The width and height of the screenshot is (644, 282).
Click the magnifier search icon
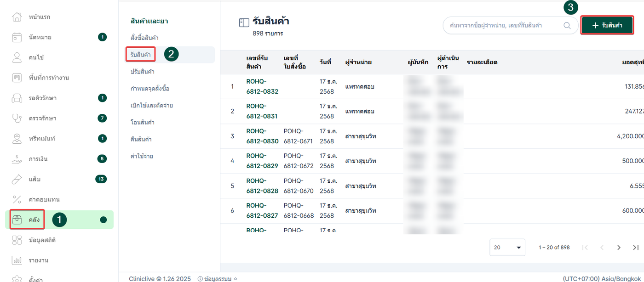[567, 26]
